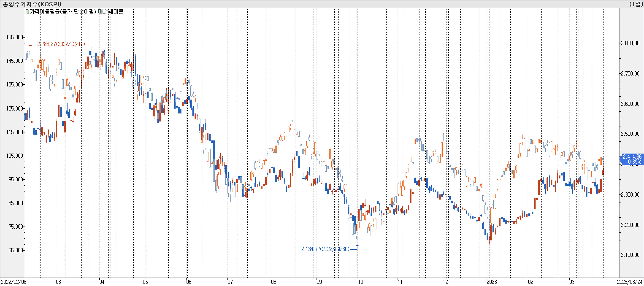Screen dimensions: 644x286
Task: Click the 65,000 label on left axis
Action: pyautogui.click(x=15, y=250)
